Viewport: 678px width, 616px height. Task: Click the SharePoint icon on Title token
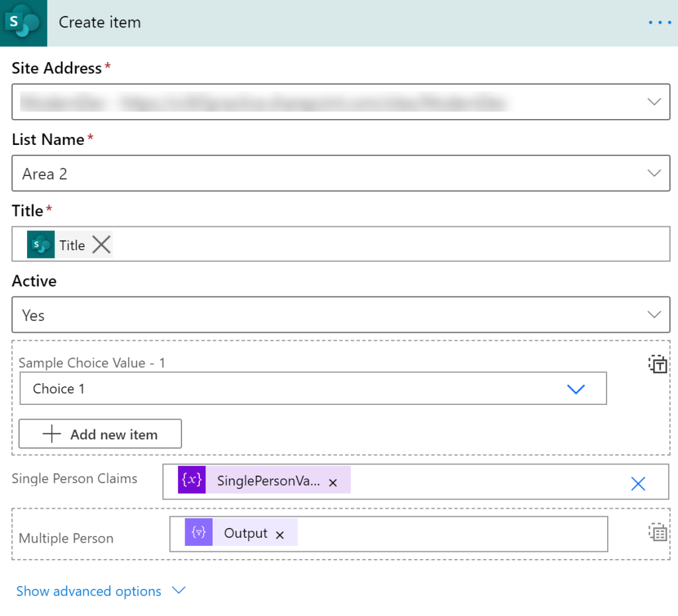click(40, 245)
